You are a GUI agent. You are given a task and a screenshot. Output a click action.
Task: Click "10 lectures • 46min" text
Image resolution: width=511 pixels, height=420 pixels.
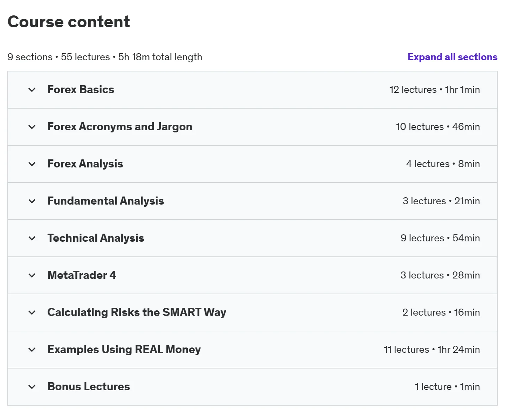[438, 127]
